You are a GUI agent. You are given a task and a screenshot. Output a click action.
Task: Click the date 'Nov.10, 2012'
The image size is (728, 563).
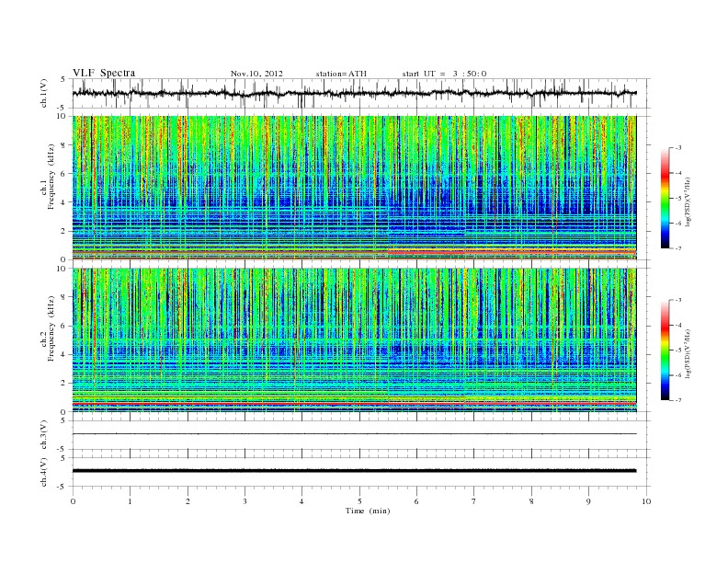pyautogui.click(x=256, y=74)
